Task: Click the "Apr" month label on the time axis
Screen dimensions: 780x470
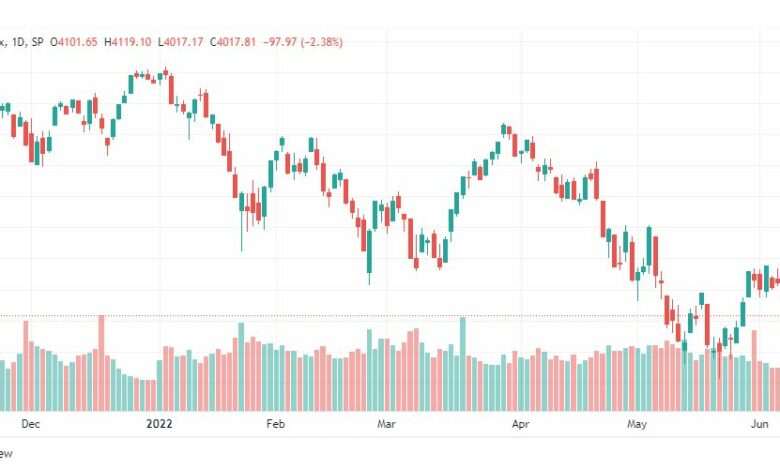Action: pos(520,424)
